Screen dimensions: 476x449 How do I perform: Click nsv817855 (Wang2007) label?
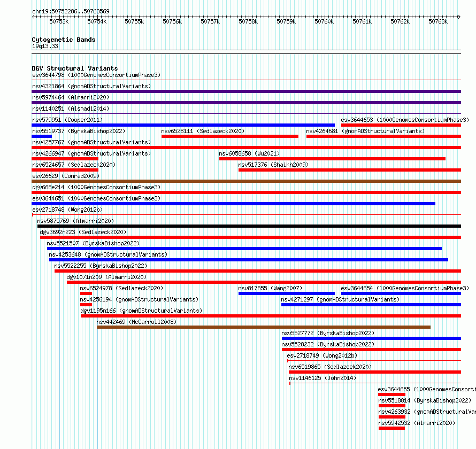270,288
